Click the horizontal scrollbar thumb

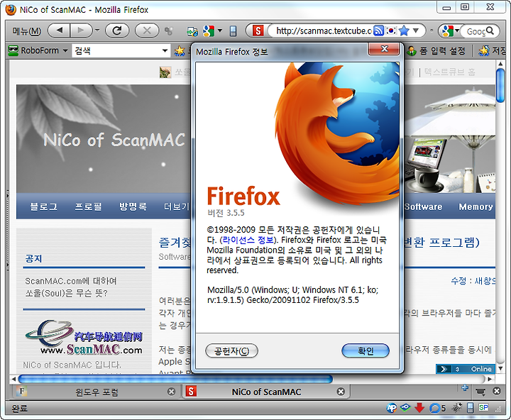pos(175,379)
